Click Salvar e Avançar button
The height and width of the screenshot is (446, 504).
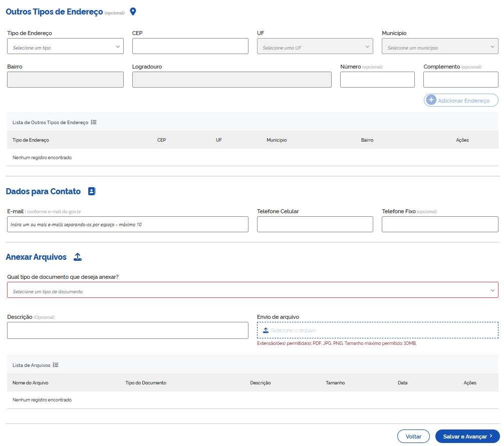pyautogui.click(x=467, y=436)
